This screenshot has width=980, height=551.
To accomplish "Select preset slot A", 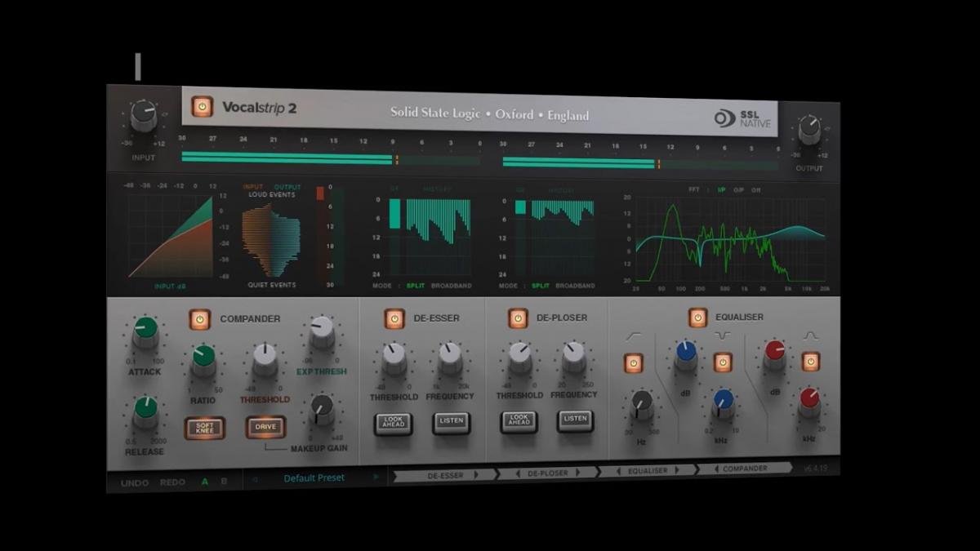I will [205, 482].
